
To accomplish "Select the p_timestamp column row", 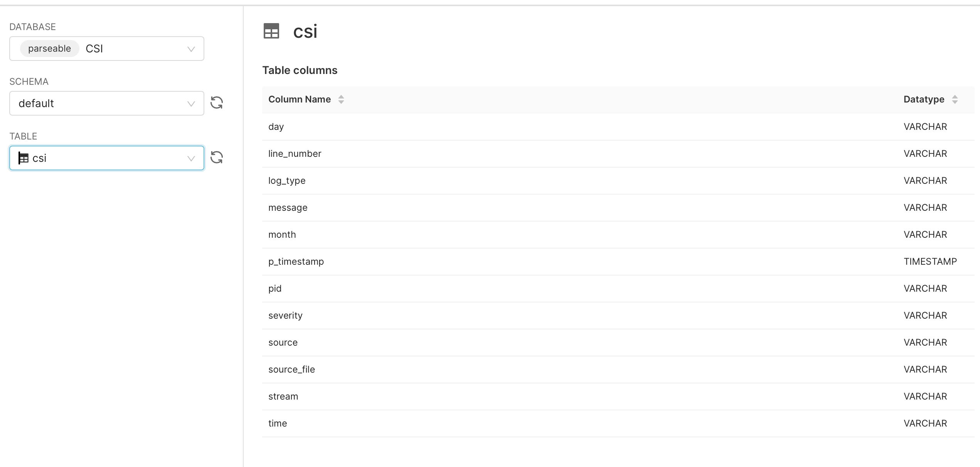I will (296, 262).
